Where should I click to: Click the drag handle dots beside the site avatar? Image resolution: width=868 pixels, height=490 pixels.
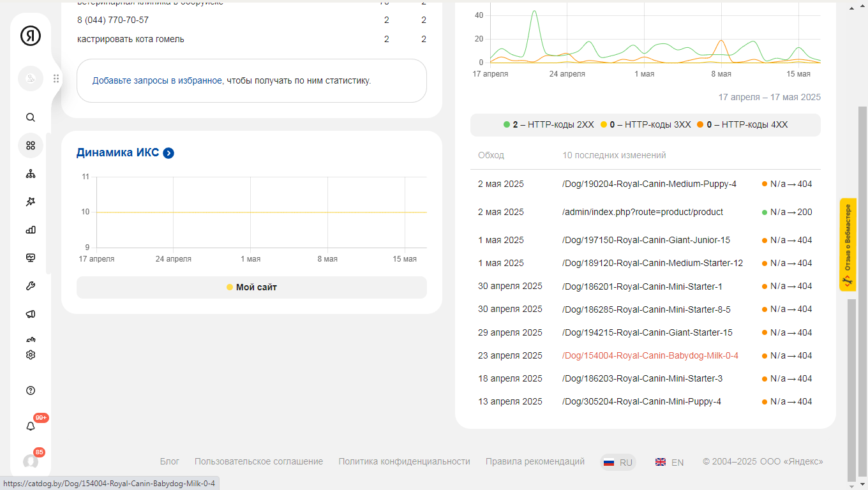[56, 78]
